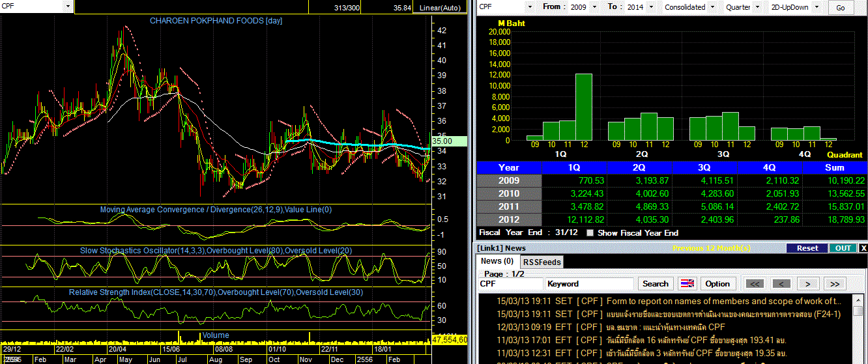Click the 2Q column header

click(639, 167)
